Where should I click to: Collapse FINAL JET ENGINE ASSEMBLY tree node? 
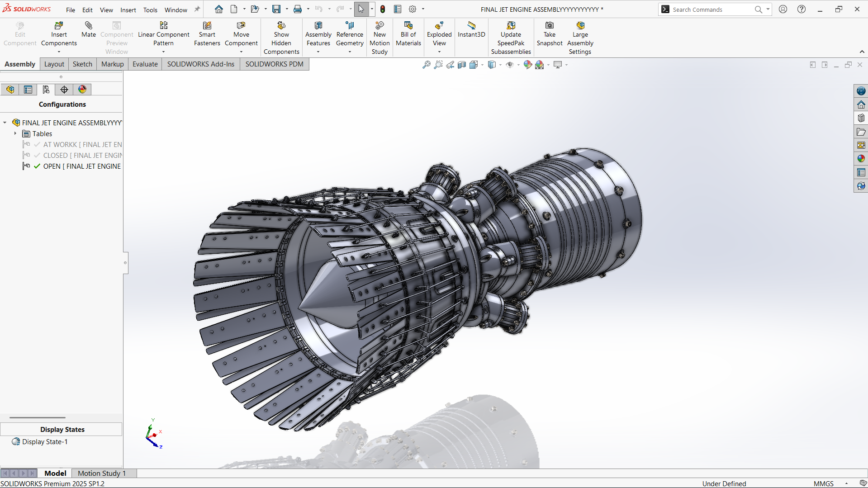(5, 123)
